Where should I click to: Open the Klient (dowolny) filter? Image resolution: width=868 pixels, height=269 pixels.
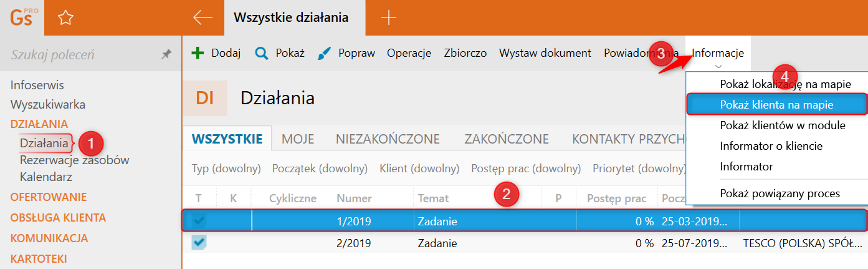419,169
